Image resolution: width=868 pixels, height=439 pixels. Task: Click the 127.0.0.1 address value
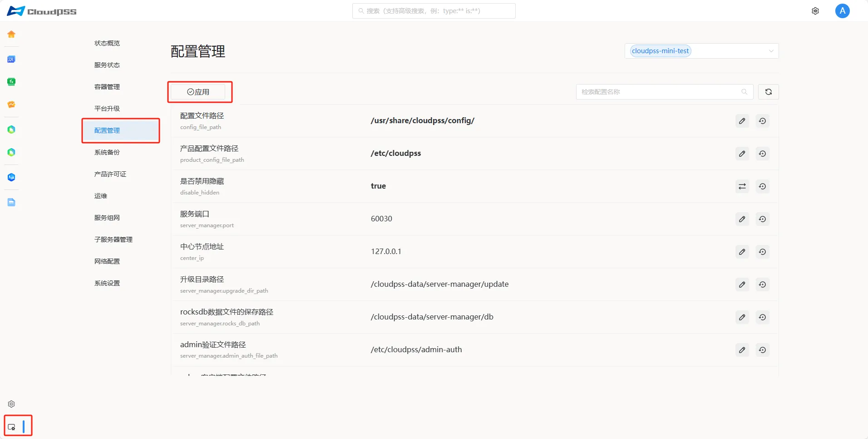coord(386,251)
